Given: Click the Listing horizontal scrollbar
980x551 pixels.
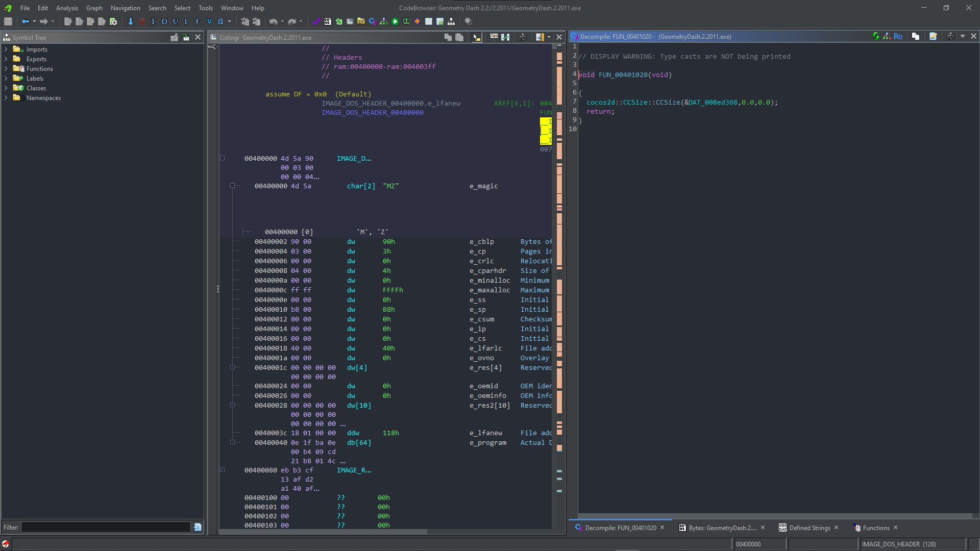Looking at the screenshot, I should click(323, 532).
